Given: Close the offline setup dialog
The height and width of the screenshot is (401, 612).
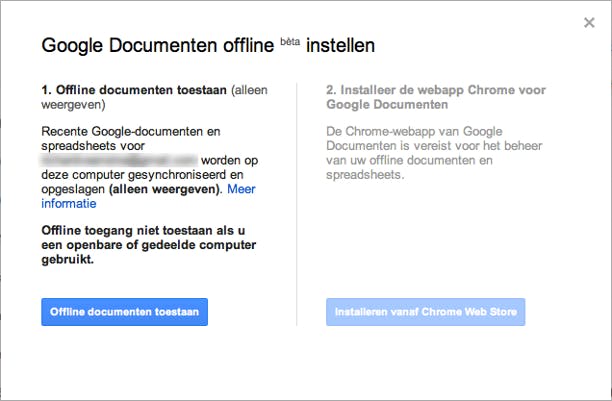Looking at the screenshot, I should (x=590, y=22).
